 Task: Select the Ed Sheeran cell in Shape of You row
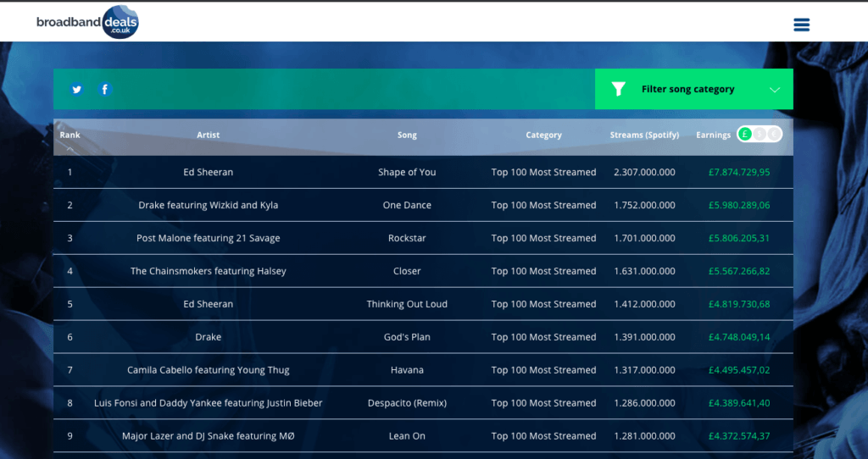[209, 172]
